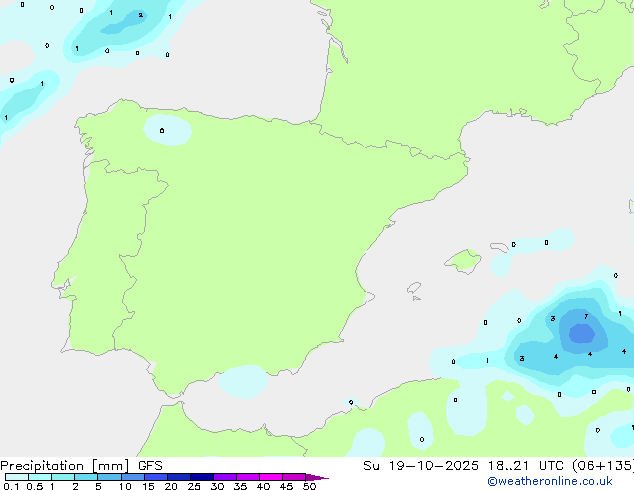Click the "18..21 UTC" time range text
The width and height of the screenshot is (634, 490).
tap(524, 466)
